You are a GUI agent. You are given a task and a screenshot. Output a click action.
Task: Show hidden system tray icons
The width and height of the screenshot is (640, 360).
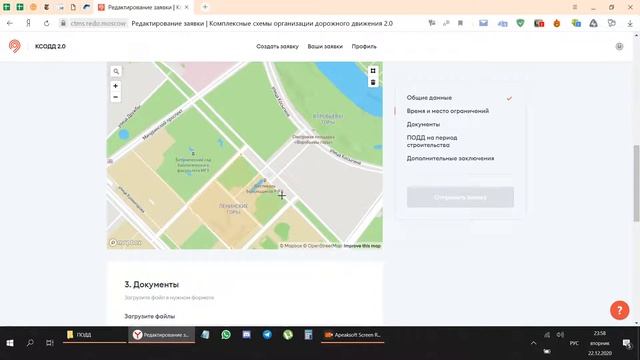533,343
